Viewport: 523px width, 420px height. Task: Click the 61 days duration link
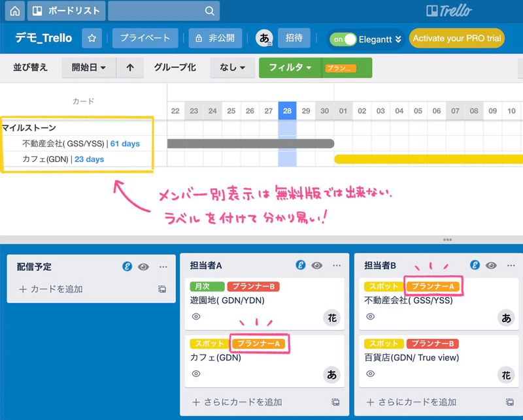click(x=125, y=144)
